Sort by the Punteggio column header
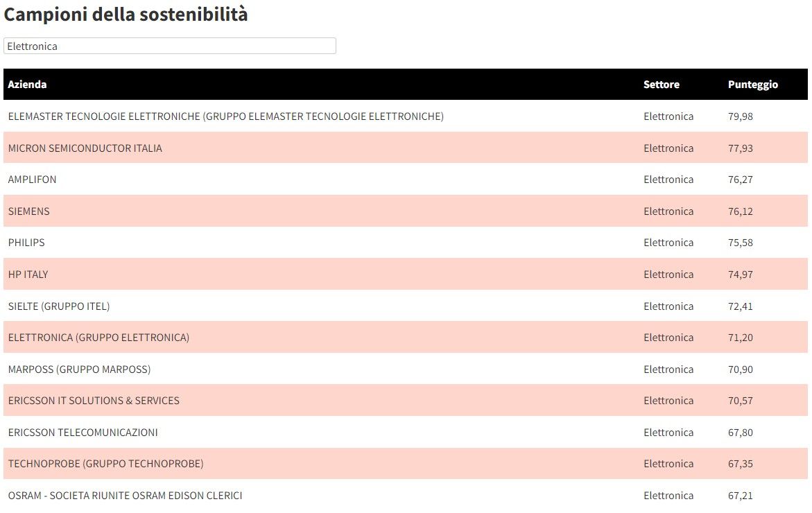Viewport: 812px width, 513px height. point(752,85)
